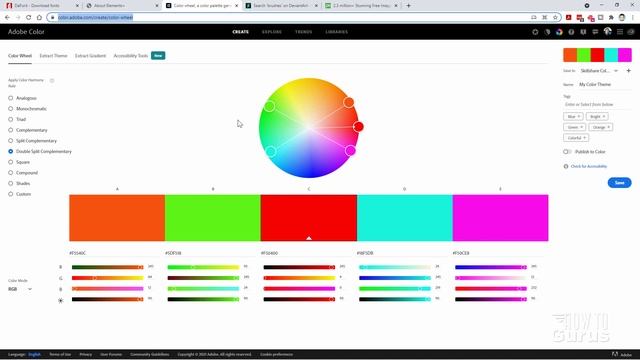Screen dimensions: 640x360
Task: Click the red channel slider under swatch C
Action: coord(299,267)
